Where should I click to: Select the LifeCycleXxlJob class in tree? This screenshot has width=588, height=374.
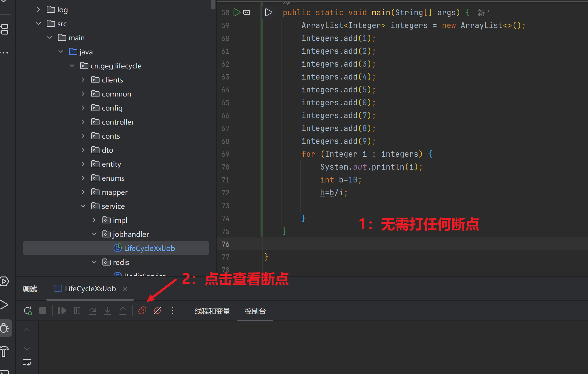150,248
